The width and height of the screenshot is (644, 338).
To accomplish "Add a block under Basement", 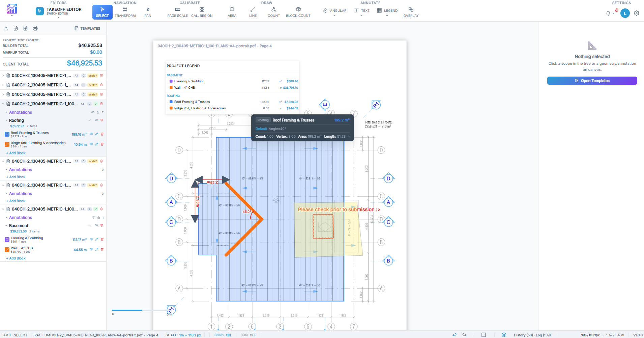I will tap(16, 258).
